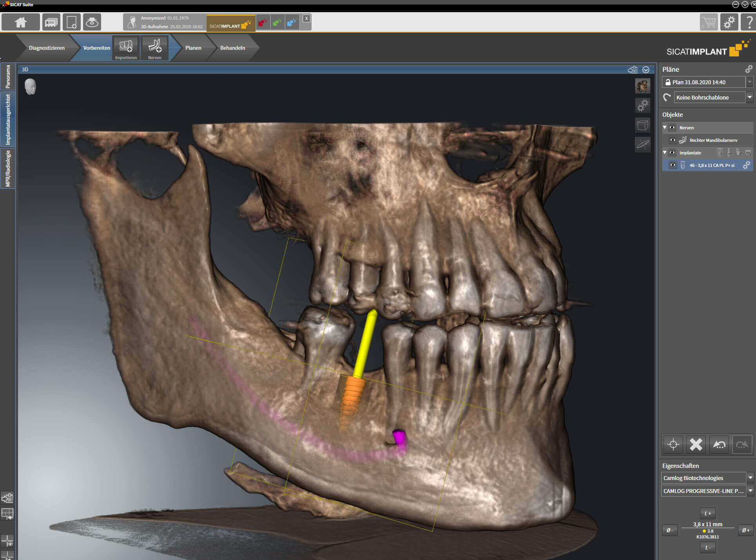
Task: Open the Panorama workspace tab
Action: click(8, 77)
